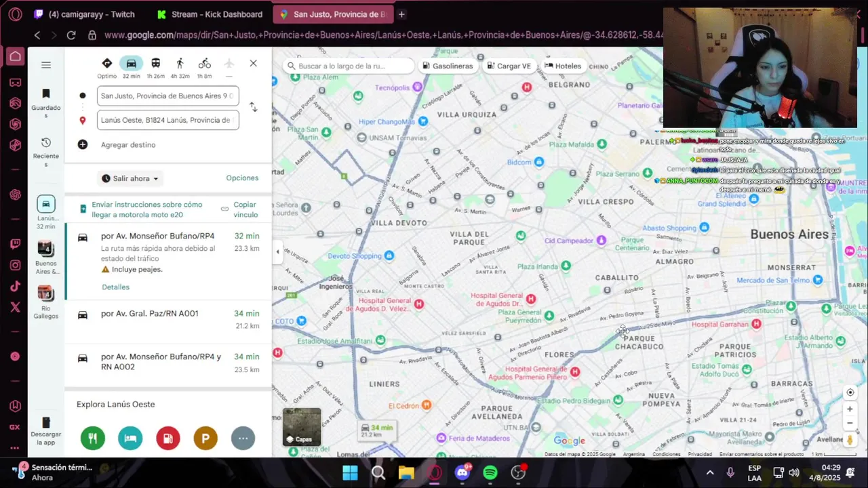Open Recientes history
This screenshot has height=488, width=868.
click(x=46, y=152)
